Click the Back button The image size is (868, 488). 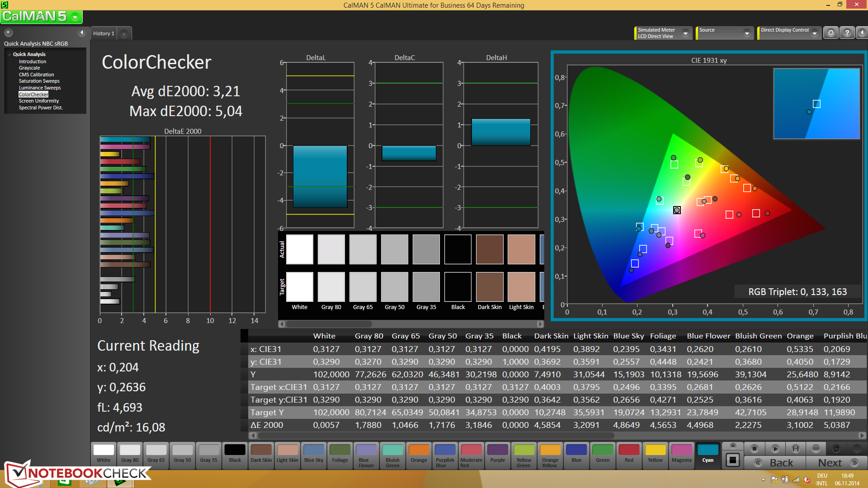[x=775, y=463]
